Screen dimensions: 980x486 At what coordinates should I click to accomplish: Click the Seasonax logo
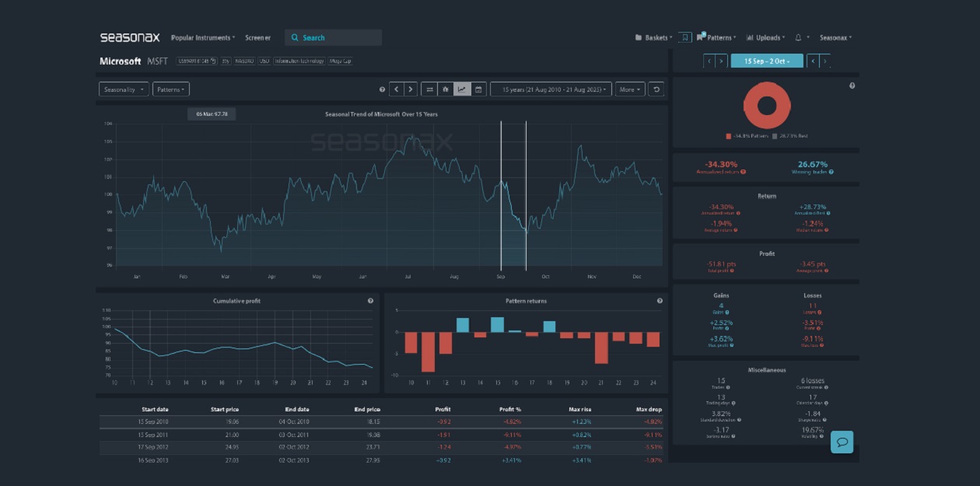[x=129, y=37]
